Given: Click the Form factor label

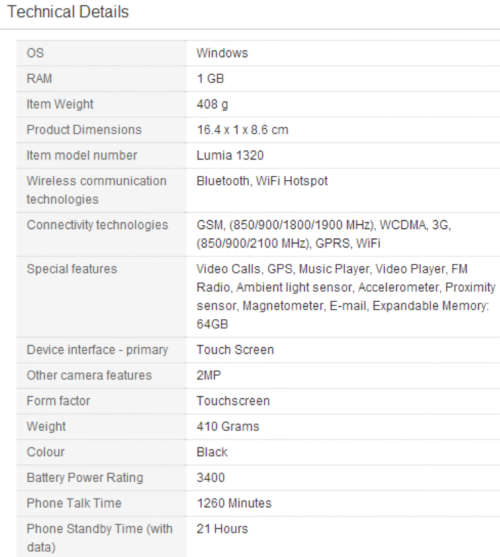Looking at the screenshot, I should click(58, 401).
